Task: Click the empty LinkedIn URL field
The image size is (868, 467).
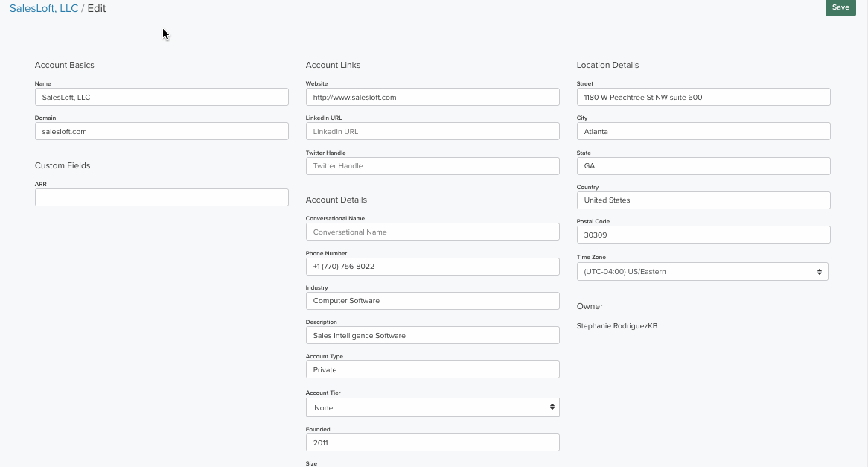Action: pyautogui.click(x=433, y=130)
